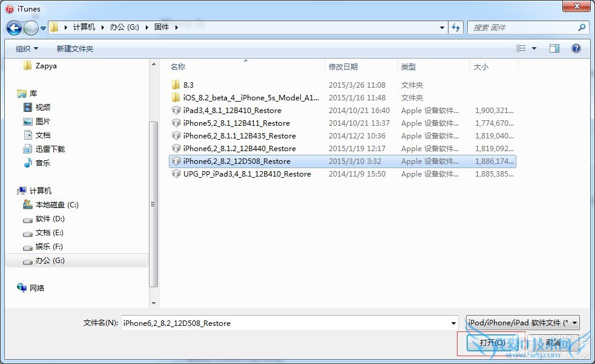The image size is (595, 364).
Task: Select 计算机 in the address breadcrumb
Action: click(x=84, y=27)
